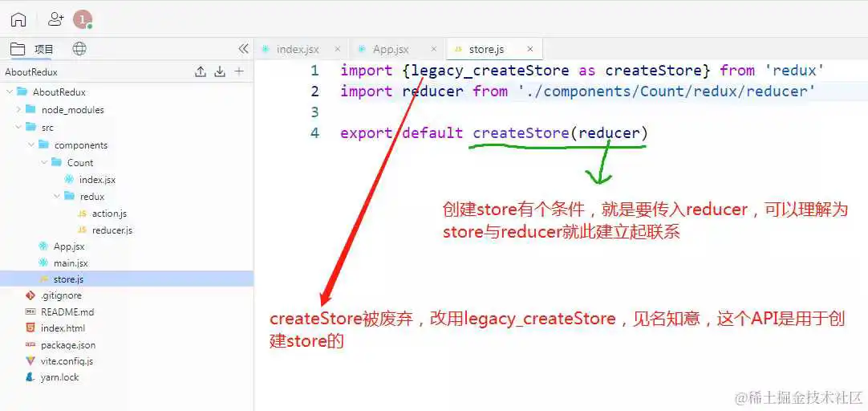Click the git icon beside .gitignore
This screenshot has height=411, width=868.
tap(30, 295)
